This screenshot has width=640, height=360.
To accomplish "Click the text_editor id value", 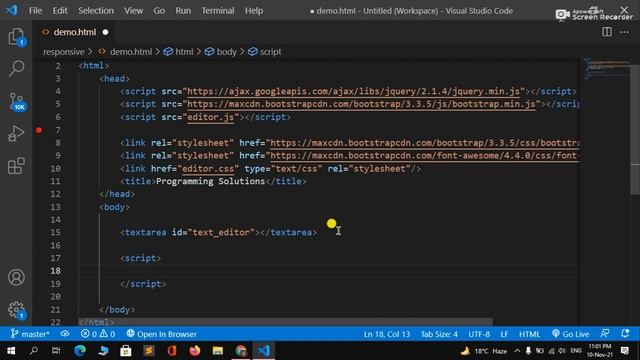I will point(221,233).
